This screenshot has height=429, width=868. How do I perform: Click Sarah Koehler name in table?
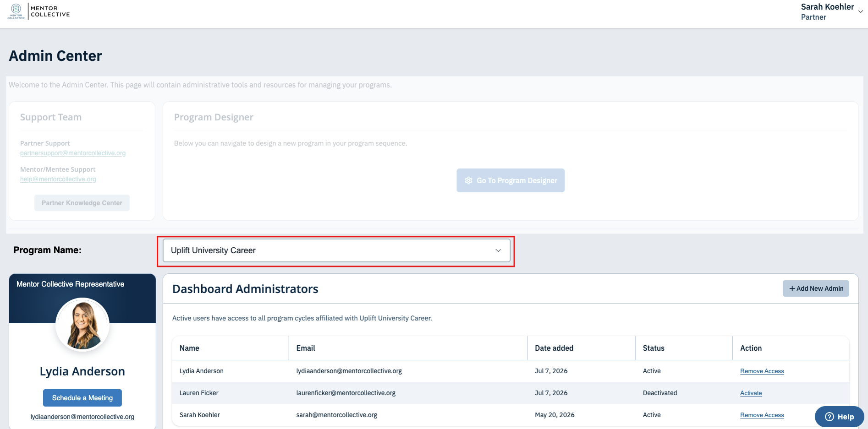[200, 415]
